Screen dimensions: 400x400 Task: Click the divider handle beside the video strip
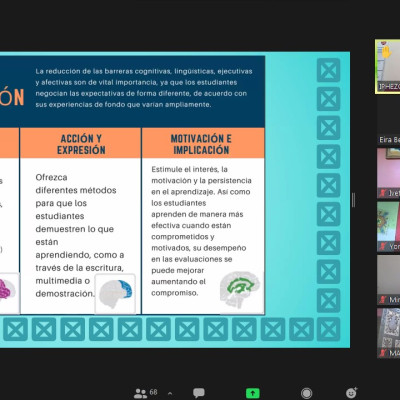click(x=353, y=200)
